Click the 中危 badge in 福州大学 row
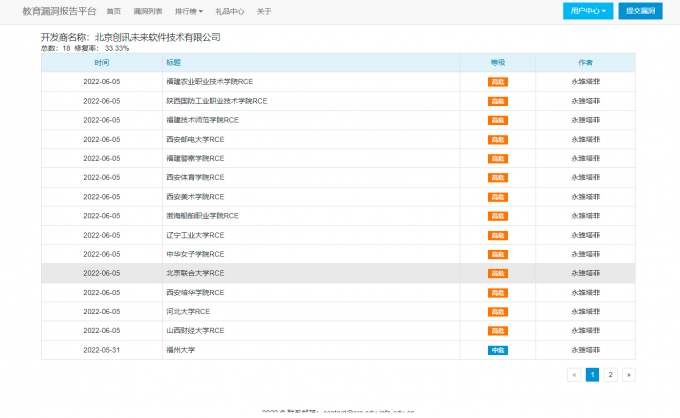680x418 pixels. click(497, 350)
